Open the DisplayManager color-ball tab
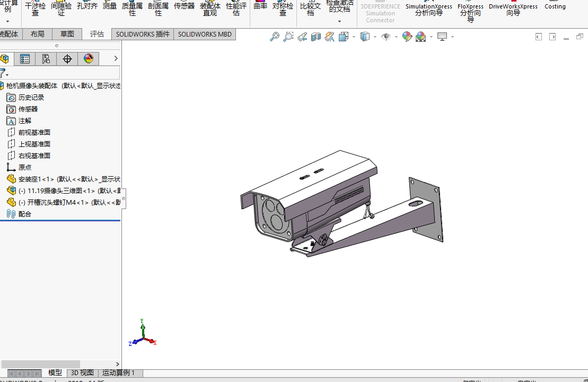 point(89,59)
